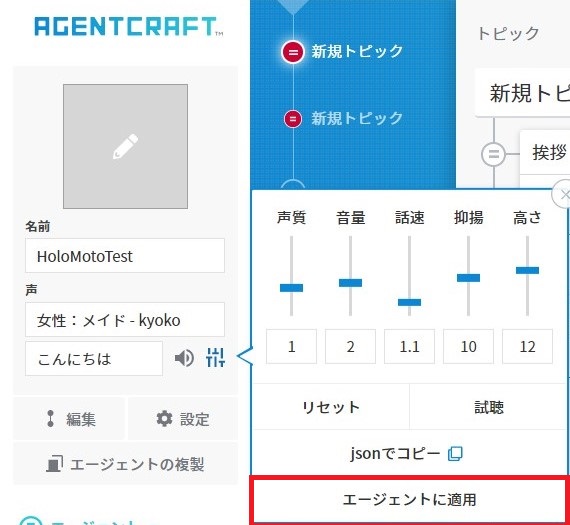
Task: Click the 編集 flow icon
Action: click(x=51, y=418)
